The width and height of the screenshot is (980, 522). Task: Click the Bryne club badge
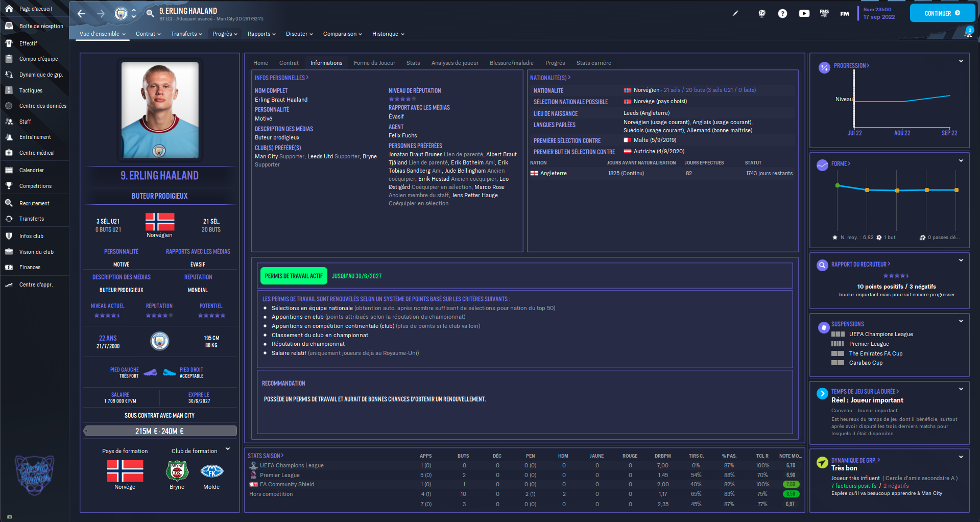[177, 471]
